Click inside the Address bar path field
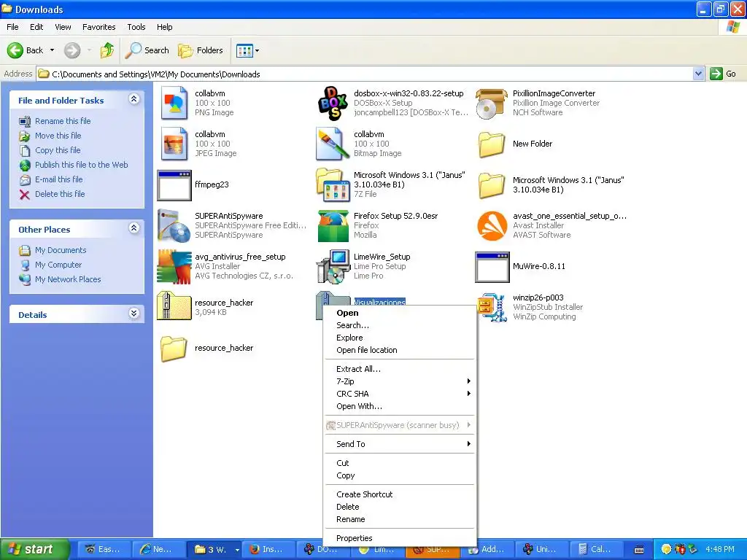Viewport: 747px width, 560px height. [364, 74]
